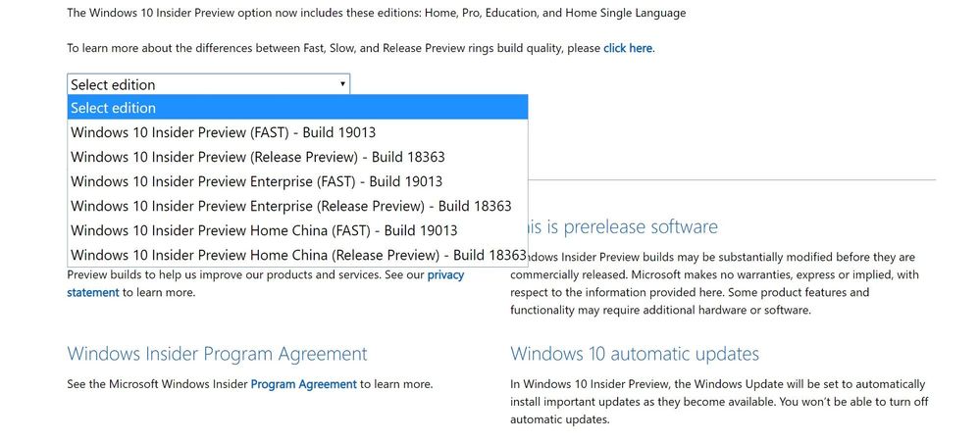This screenshot has height=442, width=980.
Task: Click the Windows 10 automatic updates heading
Action: (x=635, y=354)
